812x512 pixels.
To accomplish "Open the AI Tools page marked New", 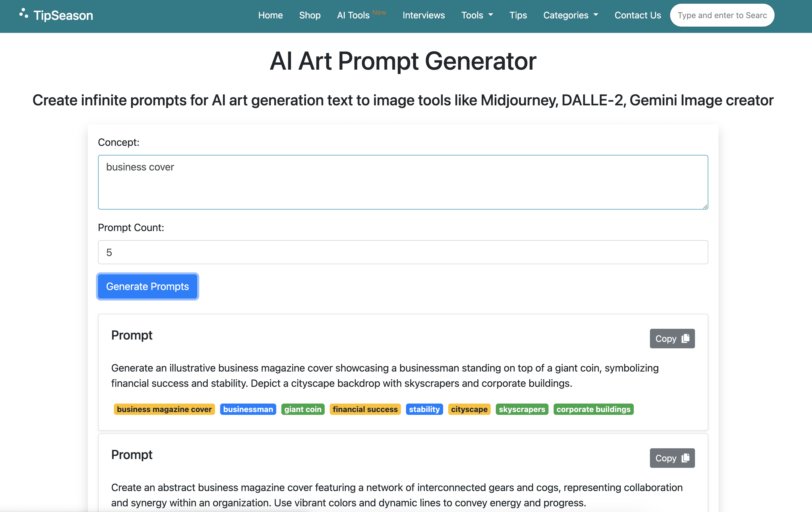I will (x=353, y=15).
